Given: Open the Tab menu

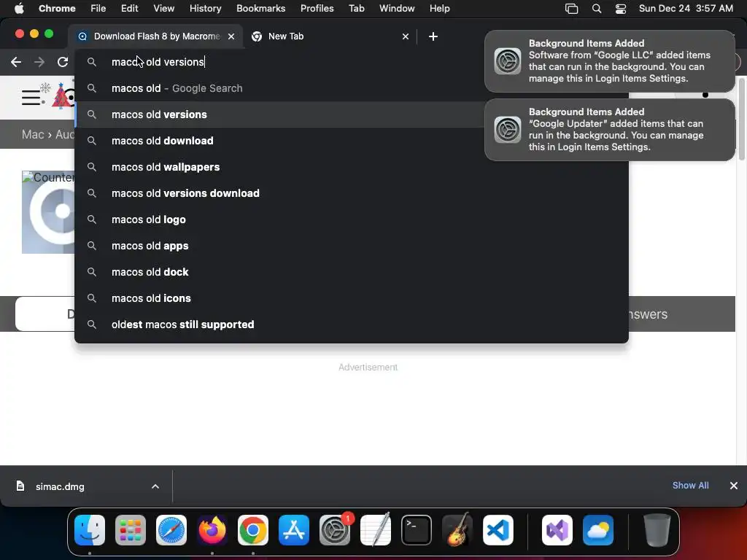Looking at the screenshot, I should pos(356,8).
